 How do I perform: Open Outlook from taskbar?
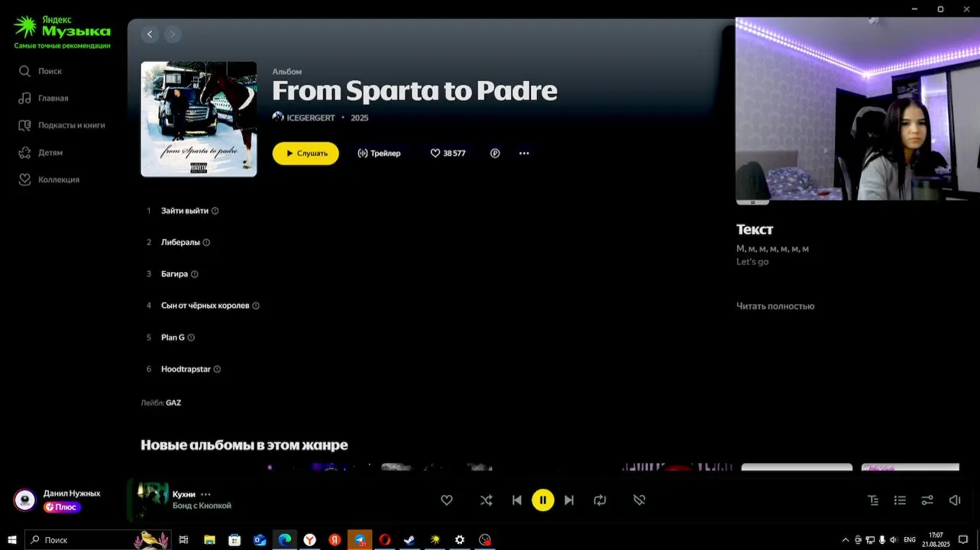click(260, 540)
